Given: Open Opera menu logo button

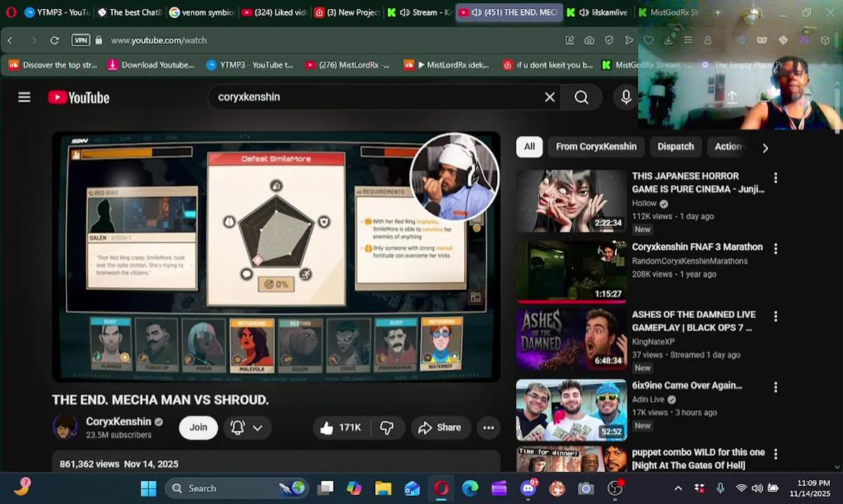Looking at the screenshot, I should click(x=11, y=13).
